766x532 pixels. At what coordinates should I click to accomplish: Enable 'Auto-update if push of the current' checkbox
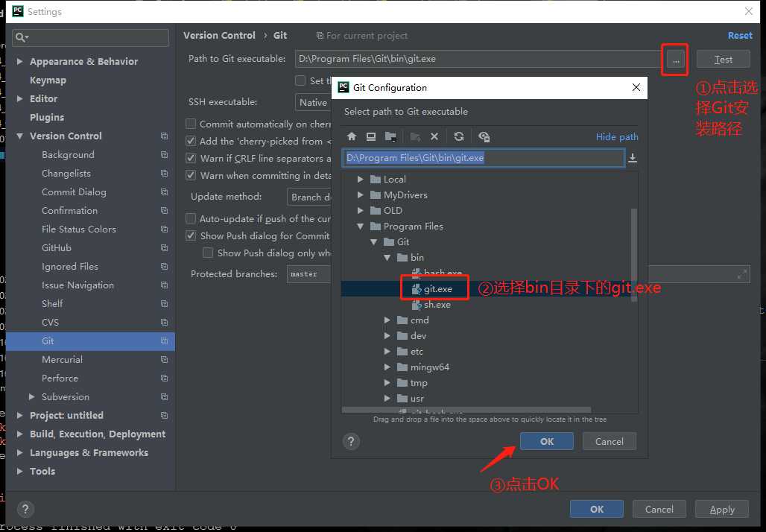tap(191, 218)
